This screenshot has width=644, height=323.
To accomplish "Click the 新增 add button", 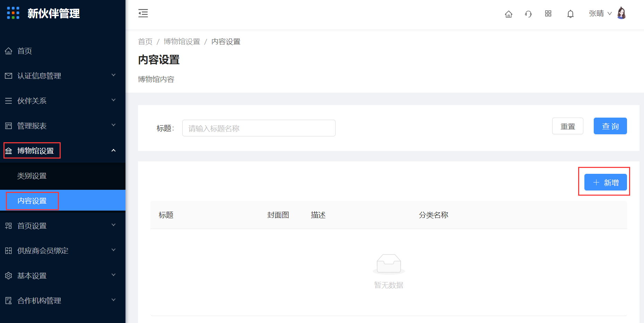I will point(606,182).
